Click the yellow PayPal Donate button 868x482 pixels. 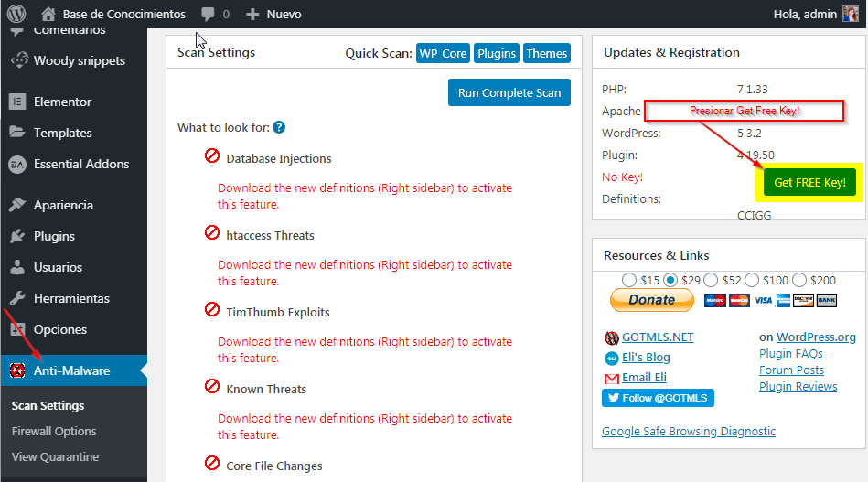click(651, 300)
